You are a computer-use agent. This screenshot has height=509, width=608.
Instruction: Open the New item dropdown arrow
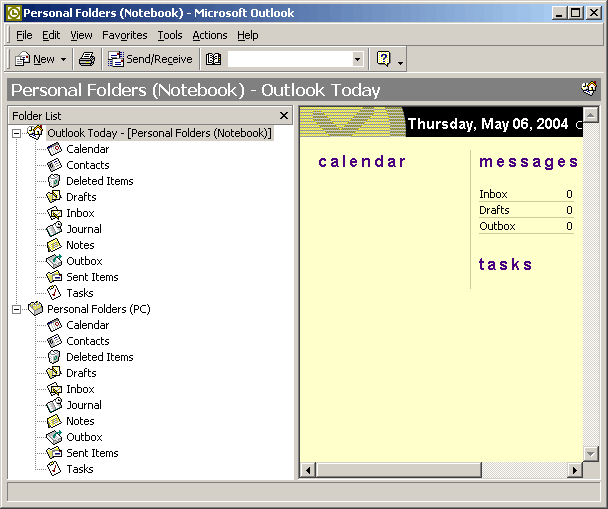click(x=65, y=59)
